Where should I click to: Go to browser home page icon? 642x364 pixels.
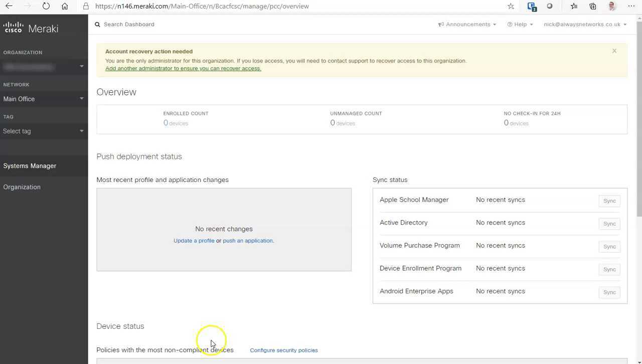(65, 6)
